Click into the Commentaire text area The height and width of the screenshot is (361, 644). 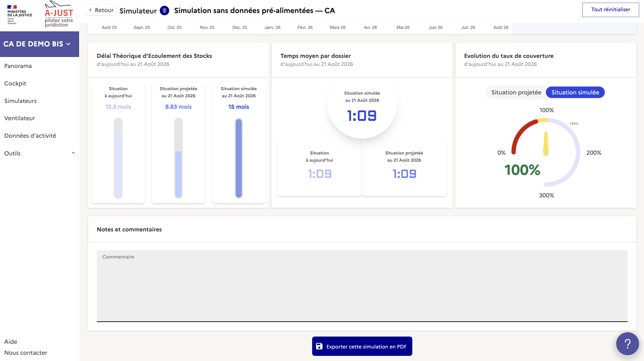coord(362,285)
